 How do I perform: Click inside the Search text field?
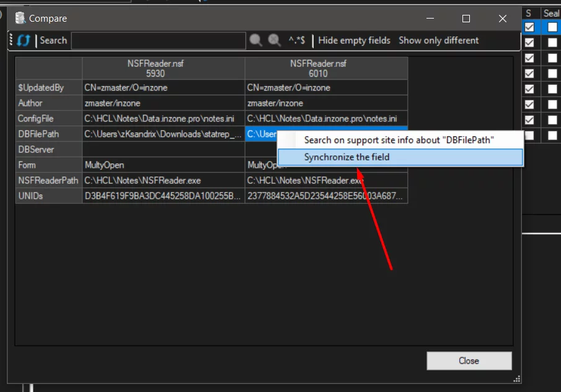[x=159, y=40]
